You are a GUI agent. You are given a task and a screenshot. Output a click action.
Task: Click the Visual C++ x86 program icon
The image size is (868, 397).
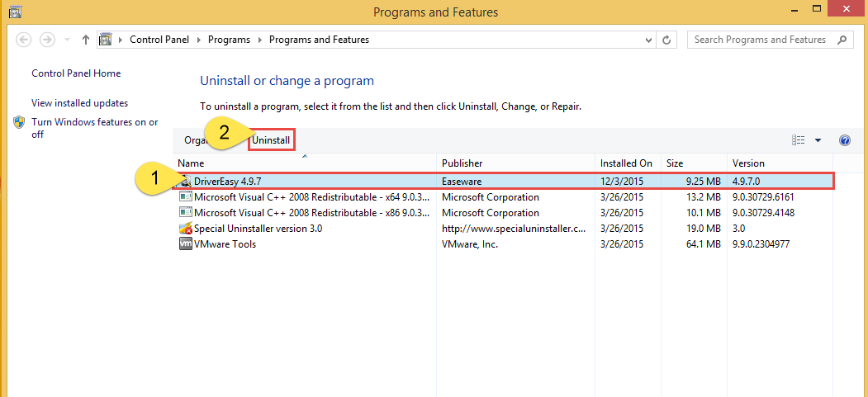186,213
